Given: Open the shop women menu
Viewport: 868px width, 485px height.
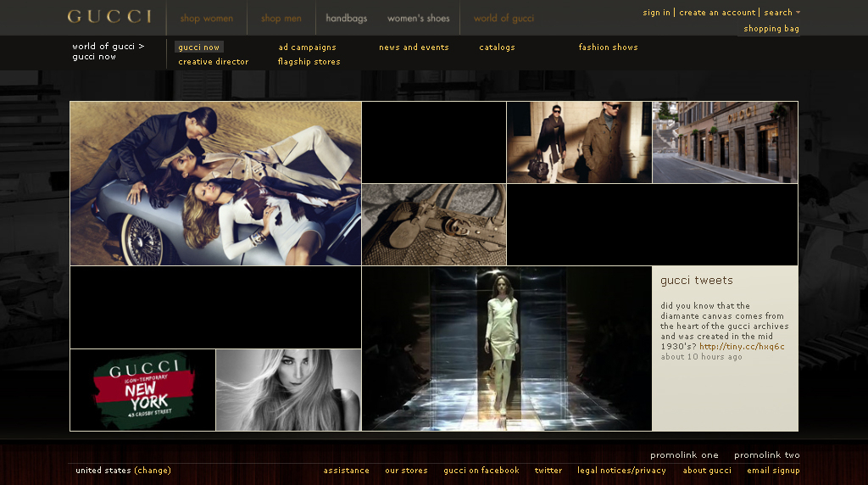Looking at the screenshot, I should 207,19.
